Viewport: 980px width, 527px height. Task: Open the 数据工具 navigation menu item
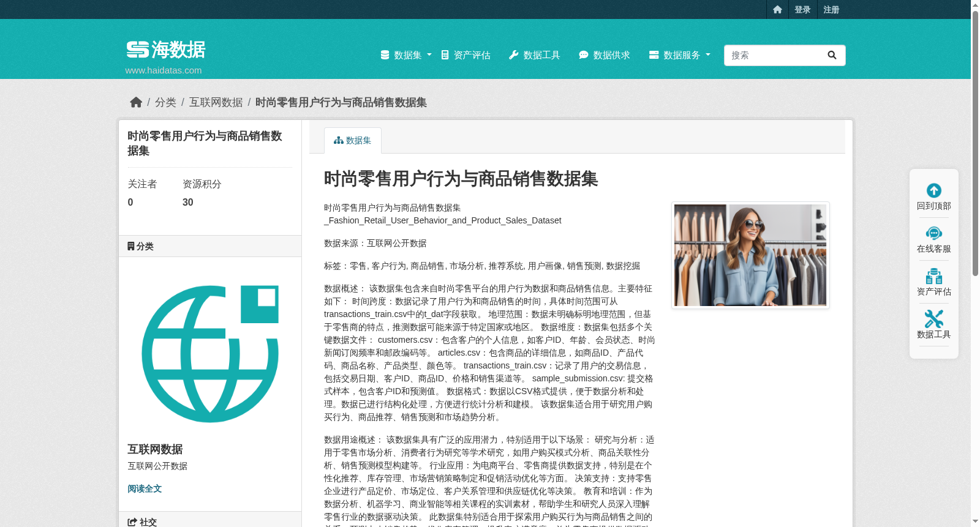(535, 55)
